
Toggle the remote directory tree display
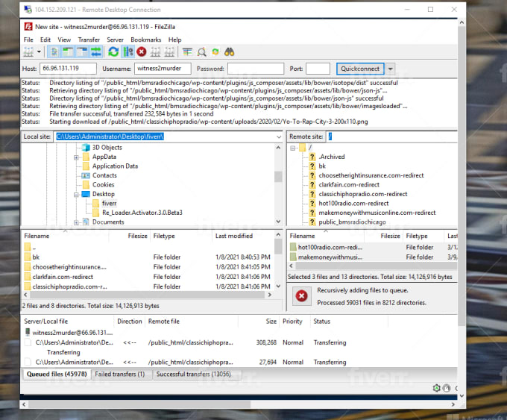click(x=82, y=51)
